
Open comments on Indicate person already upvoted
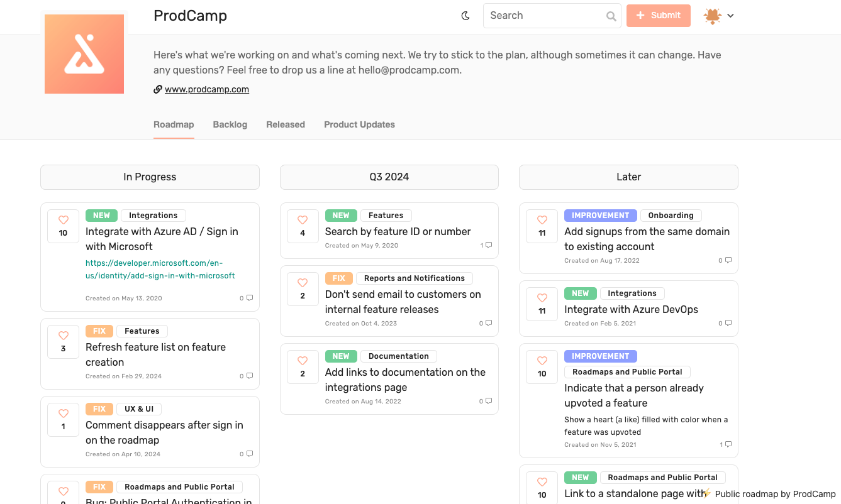(728, 444)
